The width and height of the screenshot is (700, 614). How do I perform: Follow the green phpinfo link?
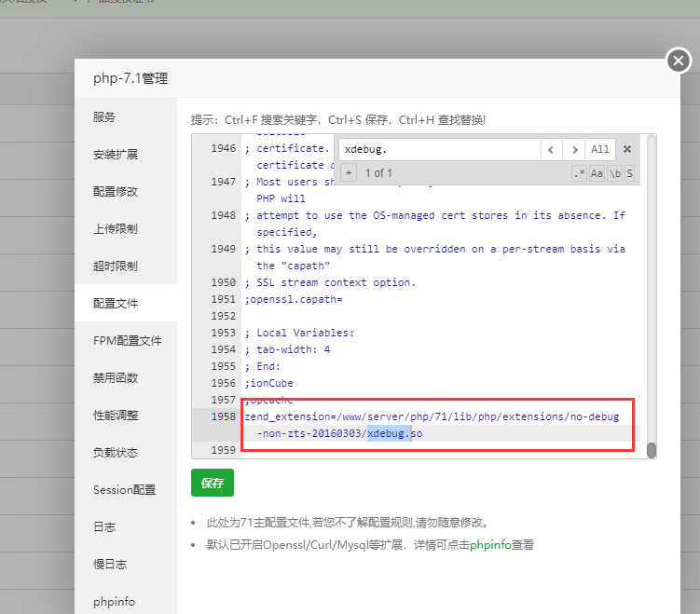(490, 545)
